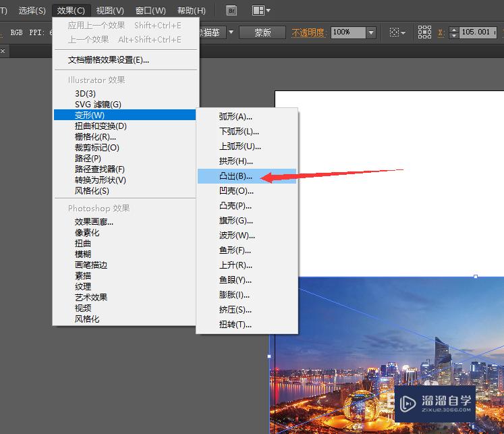Click the 不透明度 opacity link
This screenshot has height=434, width=504.
point(308,32)
